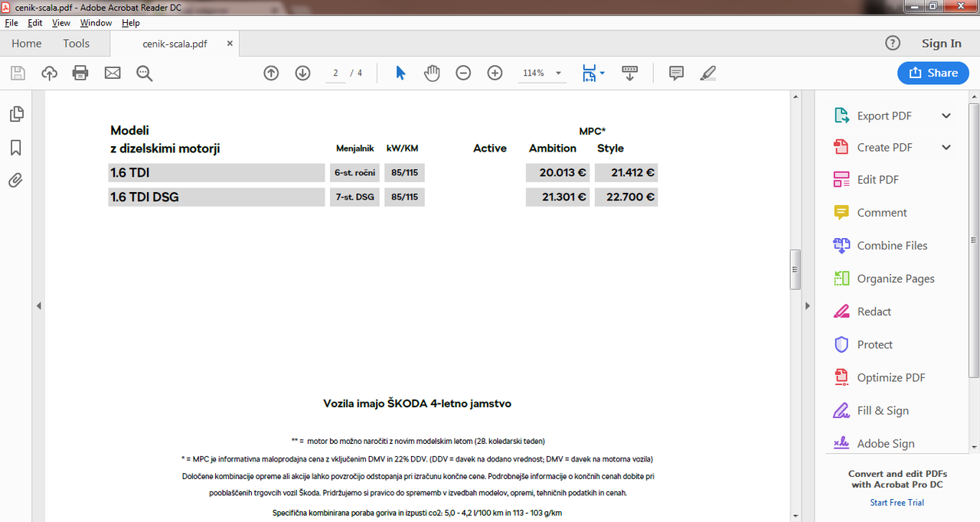Screen dimensions: 980x522
Task: Zoom out with minus icon
Action: tap(463, 73)
